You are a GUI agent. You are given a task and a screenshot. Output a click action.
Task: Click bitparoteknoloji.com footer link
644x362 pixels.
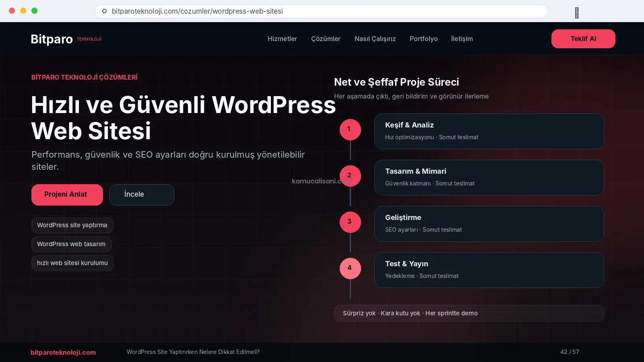click(x=63, y=352)
